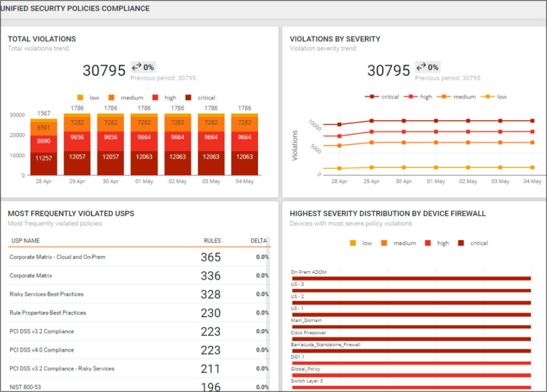Click the 328 rules count value
This screenshot has width=547, height=392.
(210, 294)
